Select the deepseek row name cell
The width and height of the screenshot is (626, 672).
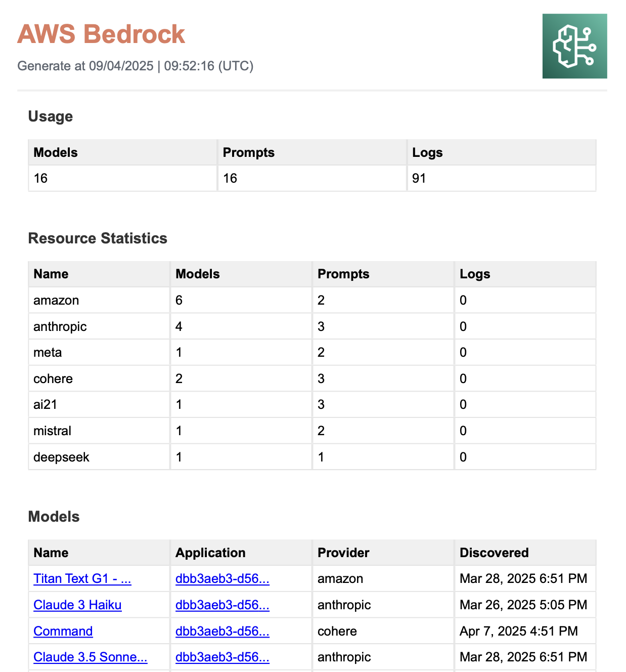point(61,457)
